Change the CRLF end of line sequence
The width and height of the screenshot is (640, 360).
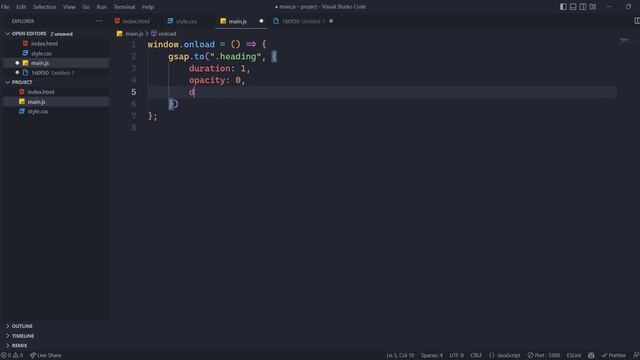coord(476,356)
